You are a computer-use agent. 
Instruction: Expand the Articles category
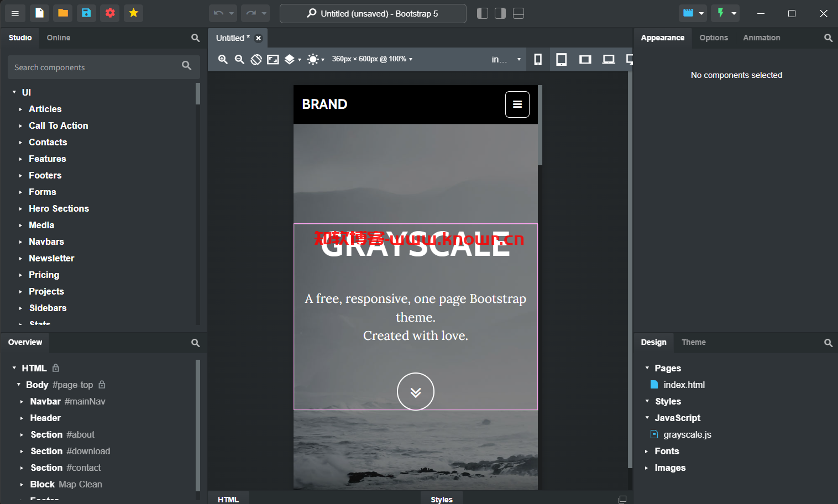pos(20,109)
